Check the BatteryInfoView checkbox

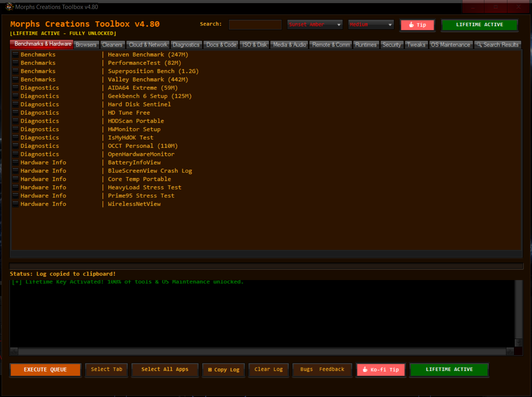(x=16, y=163)
